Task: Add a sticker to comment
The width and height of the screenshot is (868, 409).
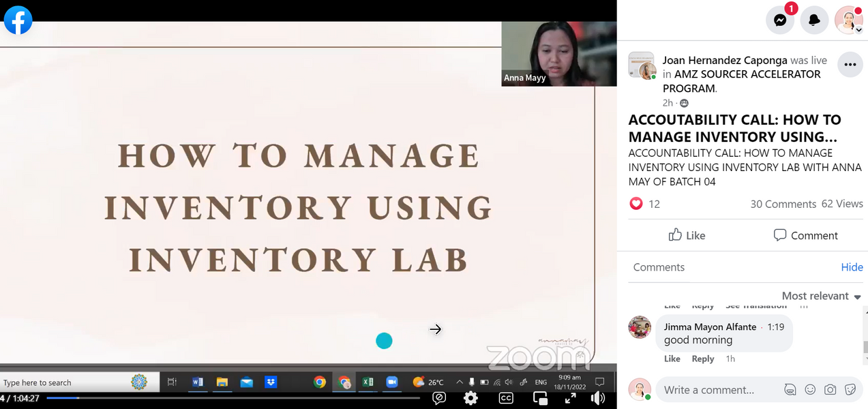Action: coord(850,390)
